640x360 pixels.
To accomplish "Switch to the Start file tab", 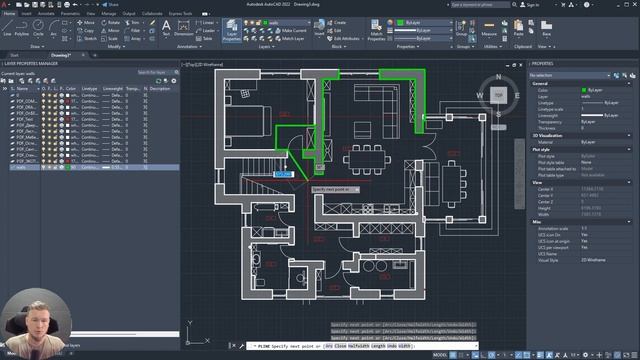I will [x=14, y=55].
